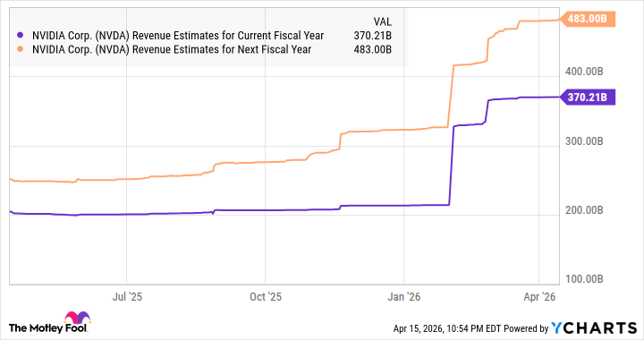The height and width of the screenshot is (340, 644).
Task: Click the "Oct '25" x-axis label
Action: (x=266, y=296)
